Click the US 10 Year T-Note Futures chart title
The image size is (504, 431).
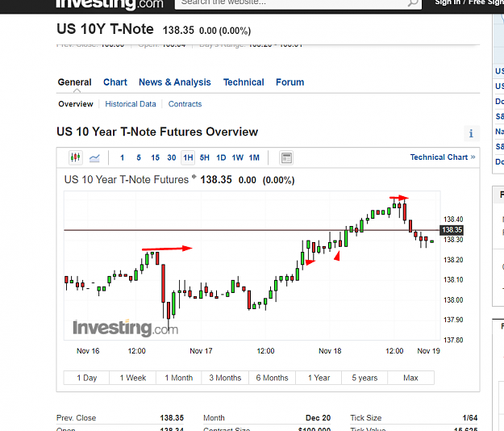coord(127,179)
